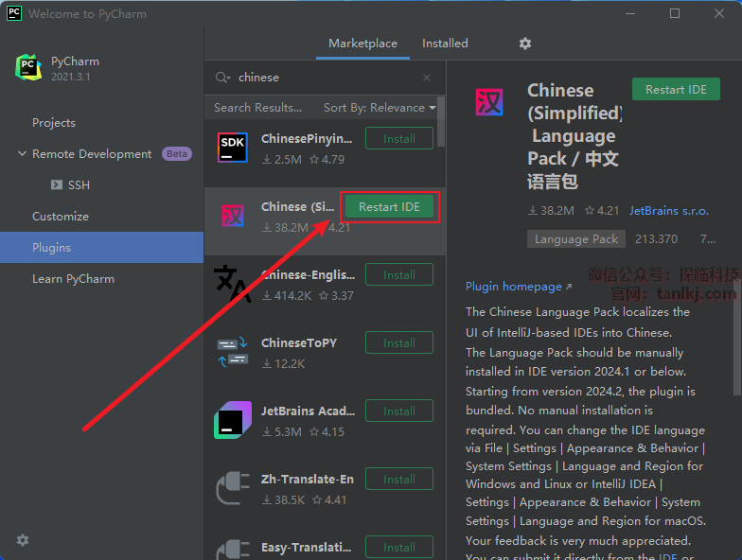742x560 pixels.
Task: Open settings gear at bottom-left corner
Action: [23, 540]
